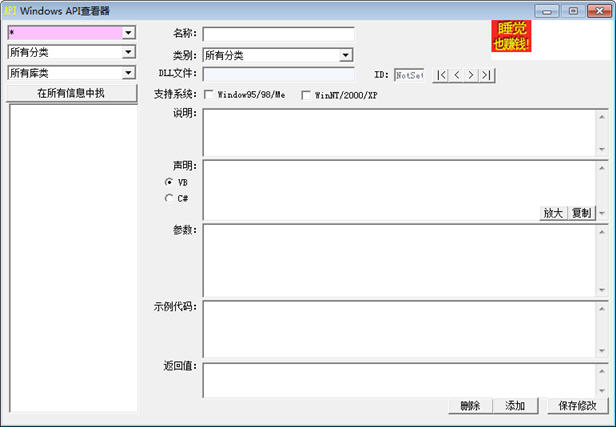Expand the 所有库类 library dropdown
The height and width of the screenshot is (427, 616).
pyautogui.click(x=128, y=73)
